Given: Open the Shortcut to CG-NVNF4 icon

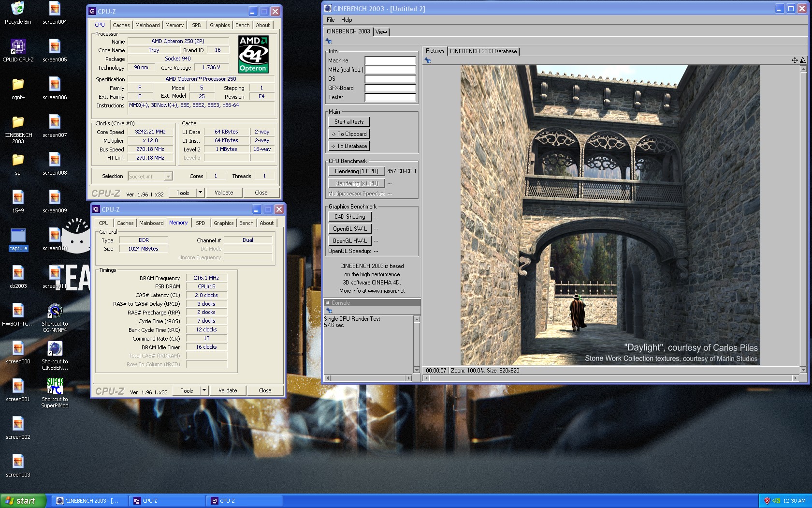Looking at the screenshot, I should pyautogui.click(x=55, y=318).
